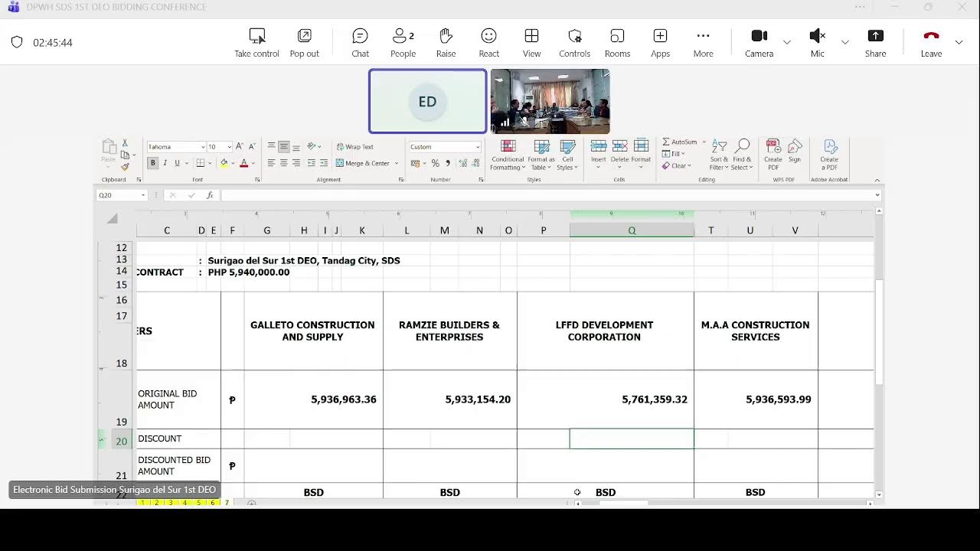The height and width of the screenshot is (551, 980).
Task: Open Format as Table gallery
Action: tap(541, 155)
